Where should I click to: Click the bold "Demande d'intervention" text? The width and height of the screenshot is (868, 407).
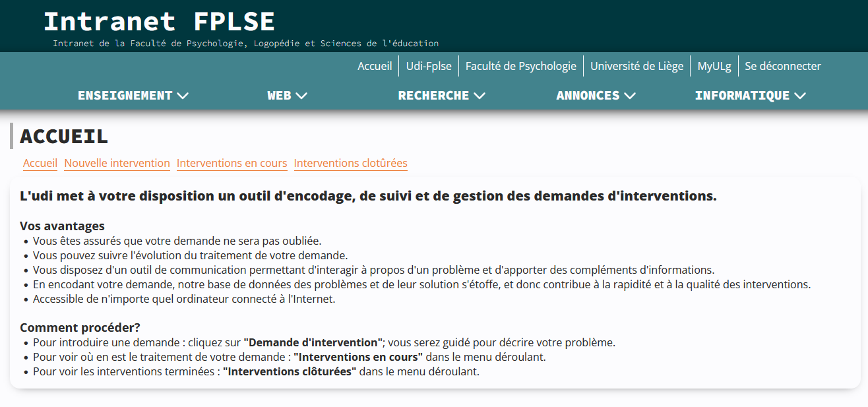(x=313, y=343)
